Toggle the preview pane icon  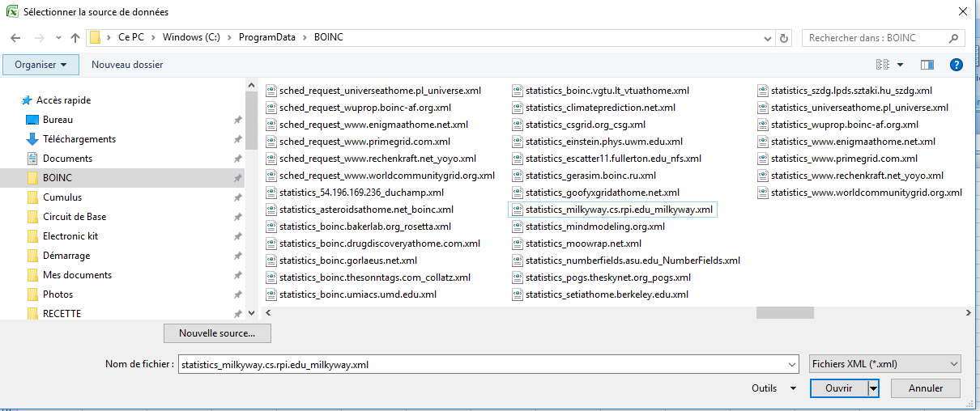tap(927, 65)
